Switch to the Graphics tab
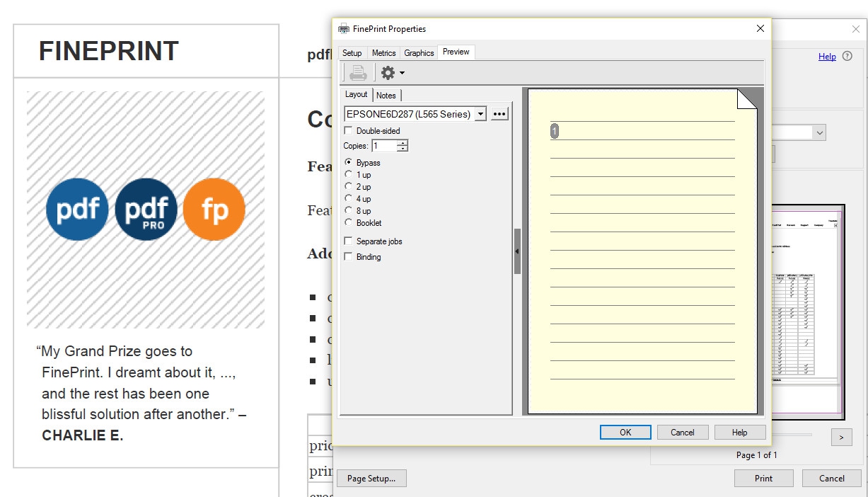The height and width of the screenshot is (497, 868). (419, 53)
